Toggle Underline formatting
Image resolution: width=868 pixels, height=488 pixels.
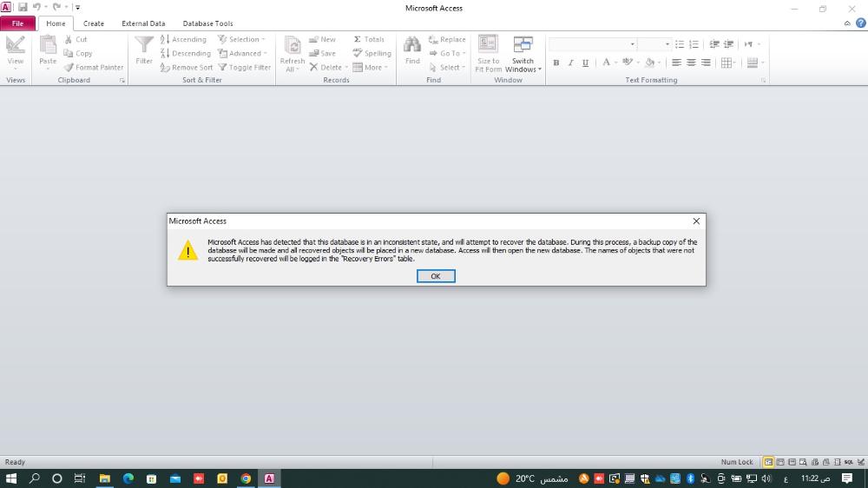(585, 63)
